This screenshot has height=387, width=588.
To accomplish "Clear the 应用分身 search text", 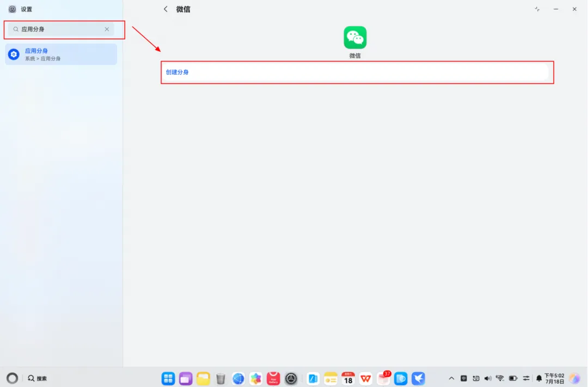I will click(x=107, y=29).
